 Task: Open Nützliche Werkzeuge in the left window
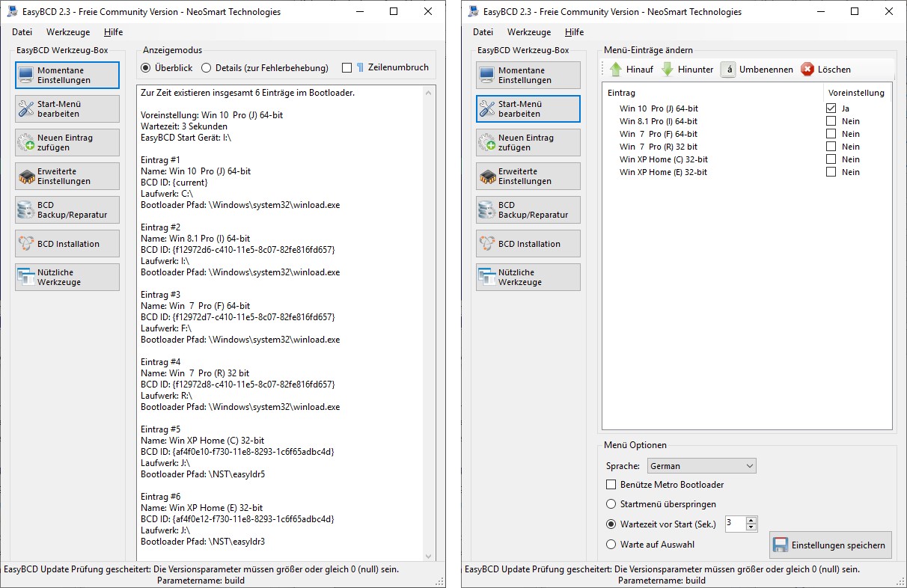67,277
